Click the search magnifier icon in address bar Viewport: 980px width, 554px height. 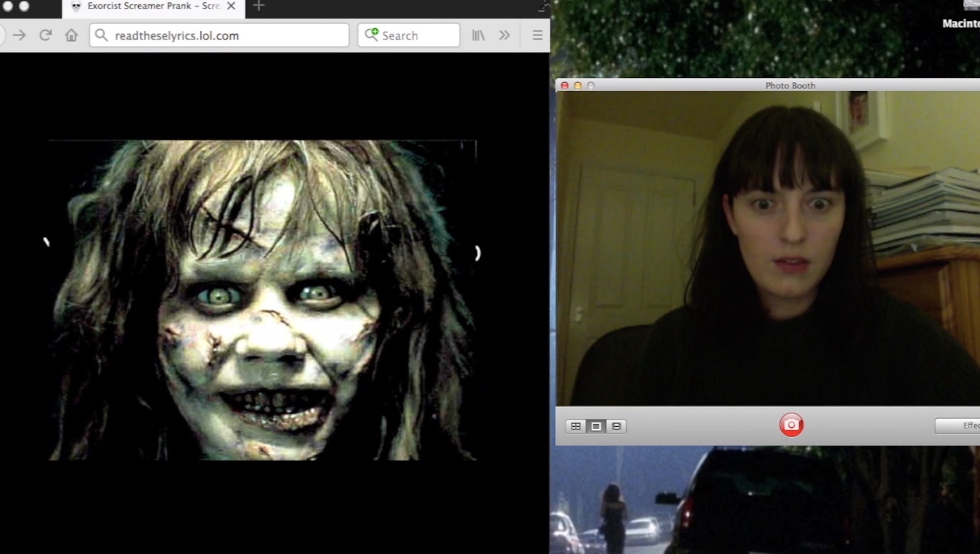[x=102, y=36]
